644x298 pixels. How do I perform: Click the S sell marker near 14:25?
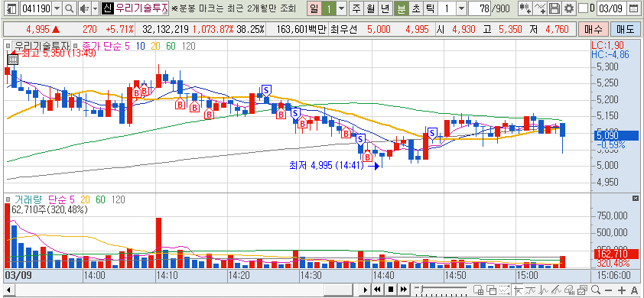pyautogui.click(x=266, y=90)
